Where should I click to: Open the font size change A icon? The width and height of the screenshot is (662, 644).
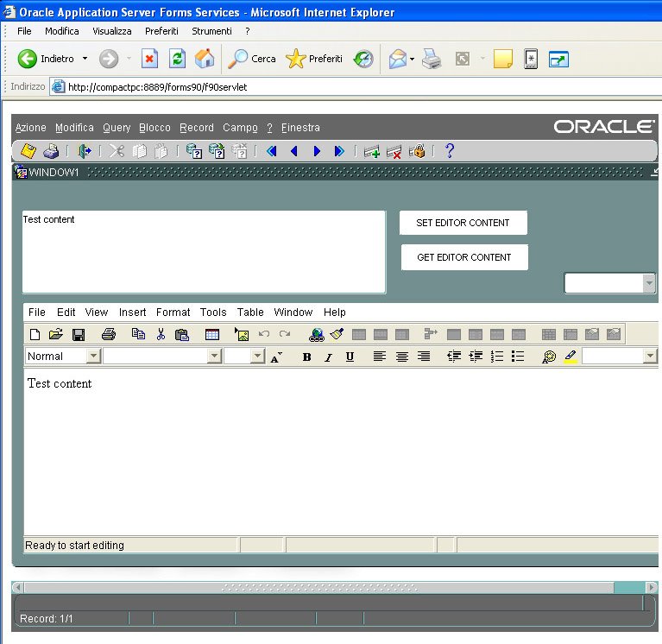pos(276,357)
